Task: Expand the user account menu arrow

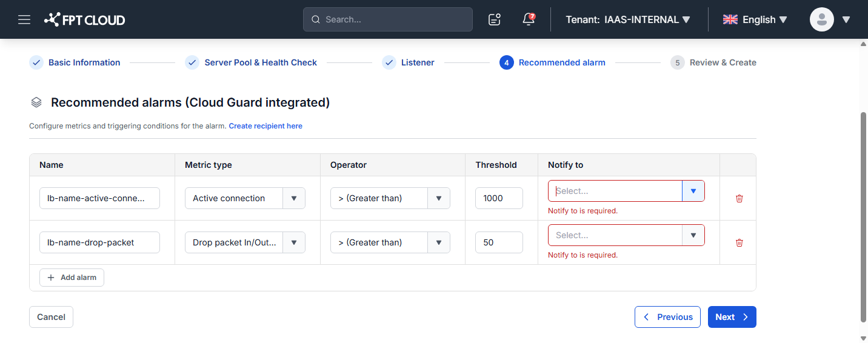Action: click(x=846, y=19)
